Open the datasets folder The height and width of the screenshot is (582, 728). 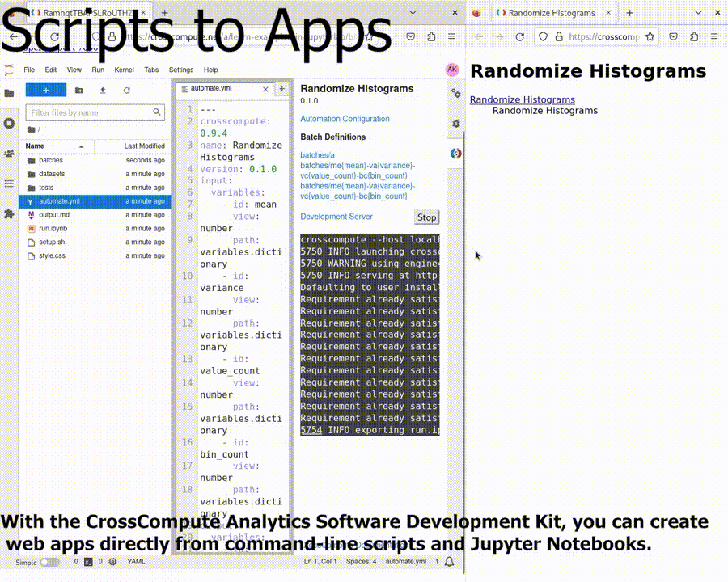click(x=96, y=174)
